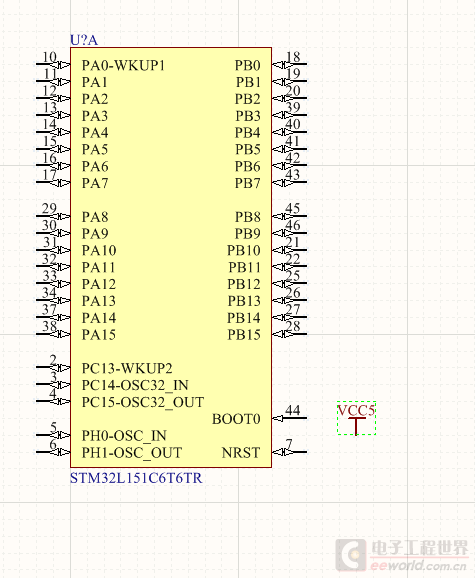
Task: Click pin label PB4
Action: (x=248, y=132)
